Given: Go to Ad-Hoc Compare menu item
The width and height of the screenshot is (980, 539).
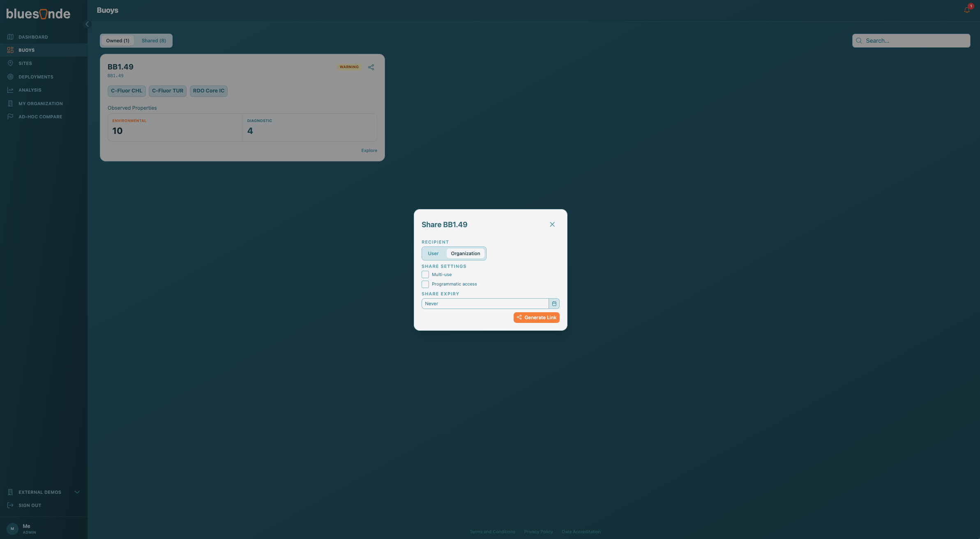Looking at the screenshot, I should point(40,117).
